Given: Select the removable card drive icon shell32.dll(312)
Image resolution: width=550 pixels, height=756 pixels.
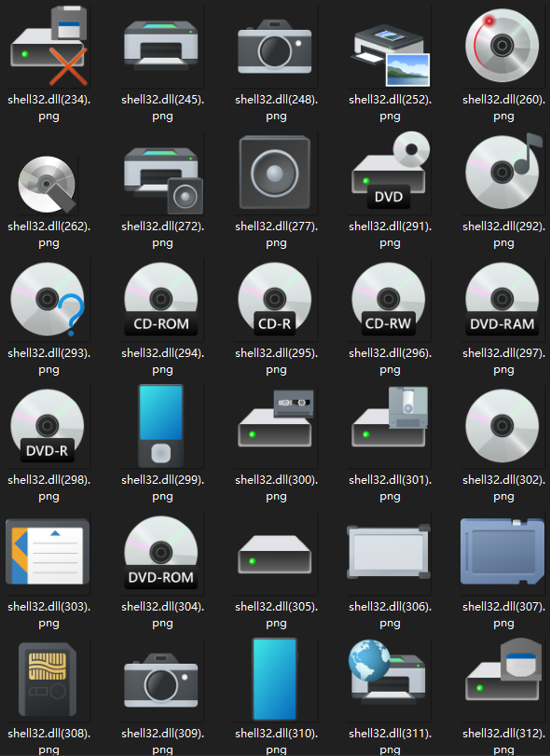Looking at the screenshot, I should click(x=503, y=669).
